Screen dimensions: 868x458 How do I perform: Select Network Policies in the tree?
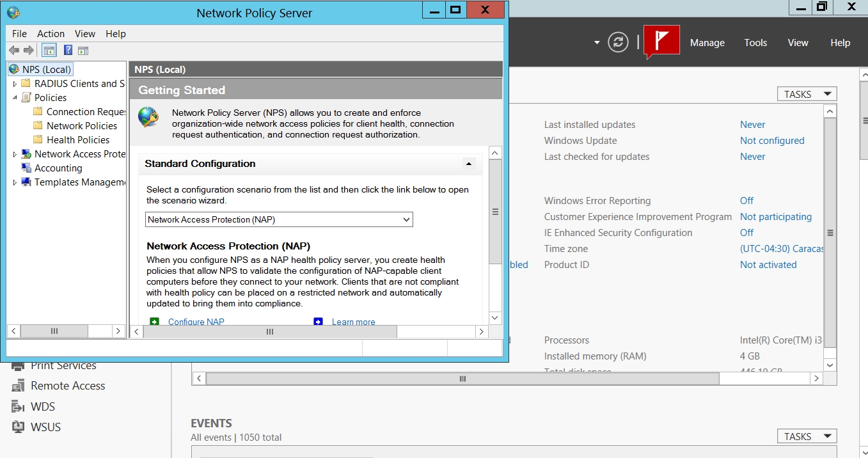pos(82,126)
